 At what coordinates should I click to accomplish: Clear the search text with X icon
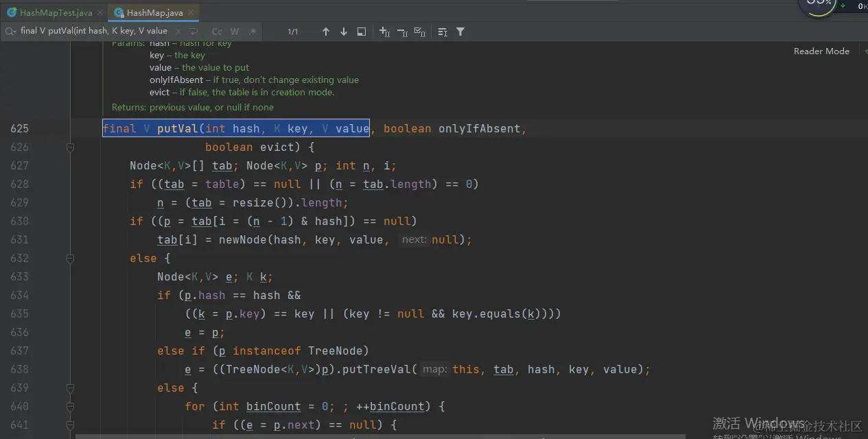177,32
